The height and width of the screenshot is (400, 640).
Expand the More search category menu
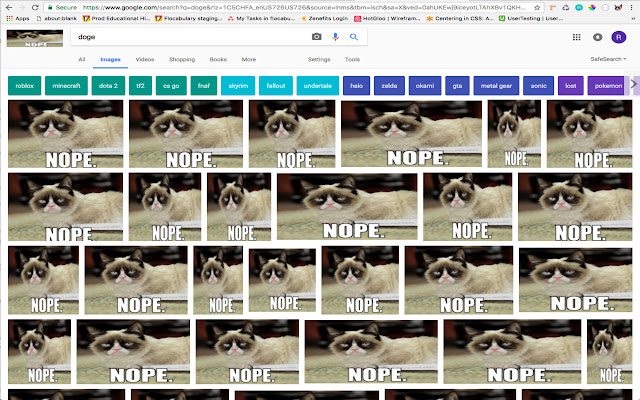coord(249,59)
